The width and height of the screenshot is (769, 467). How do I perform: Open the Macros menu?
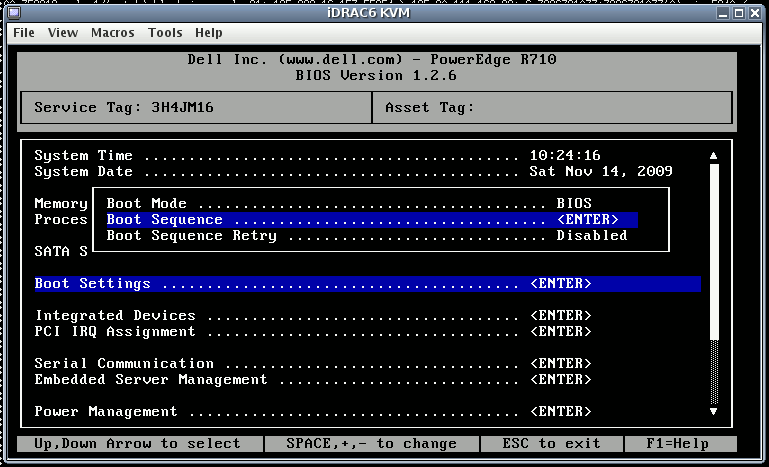click(x=113, y=33)
